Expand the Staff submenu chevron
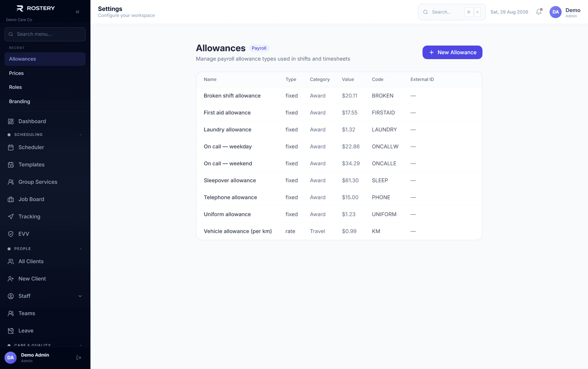This screenshot has height=369, width=588. 80,296
